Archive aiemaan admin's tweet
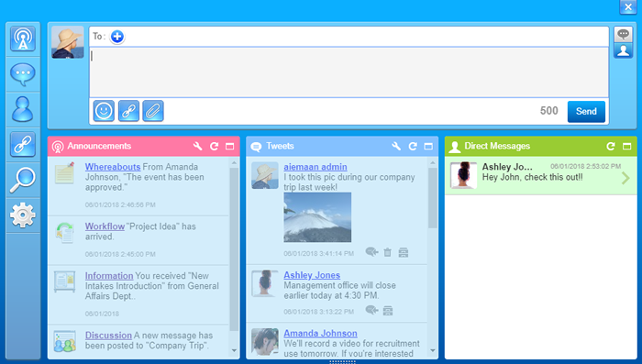The width and height of the screenshot is (642, 364). (404, 252)
